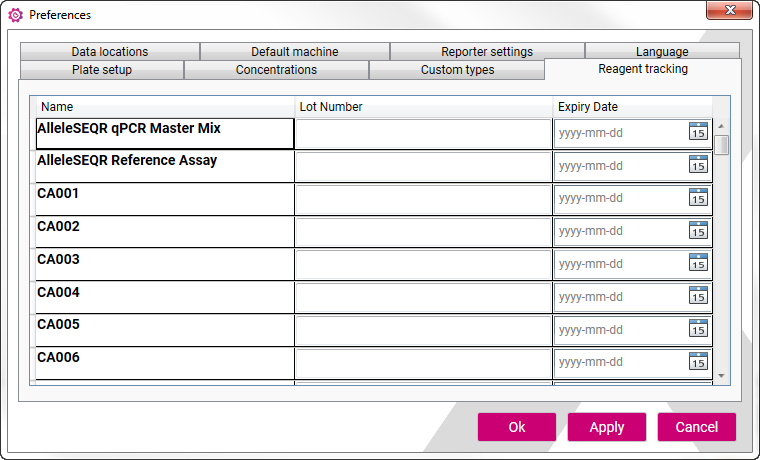The image size is (760, 460).
Task: Select the Reagent tracking tab
Action: 643,69
